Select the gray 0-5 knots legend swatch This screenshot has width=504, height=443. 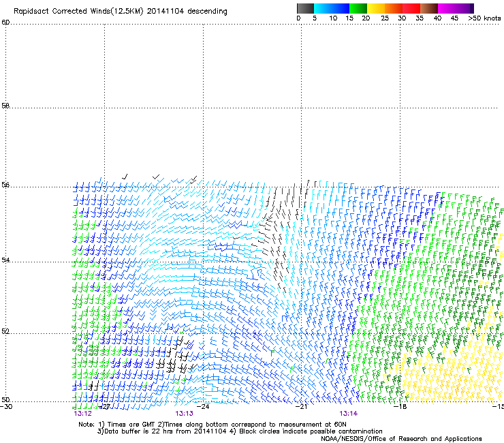[x=305, y=8]
